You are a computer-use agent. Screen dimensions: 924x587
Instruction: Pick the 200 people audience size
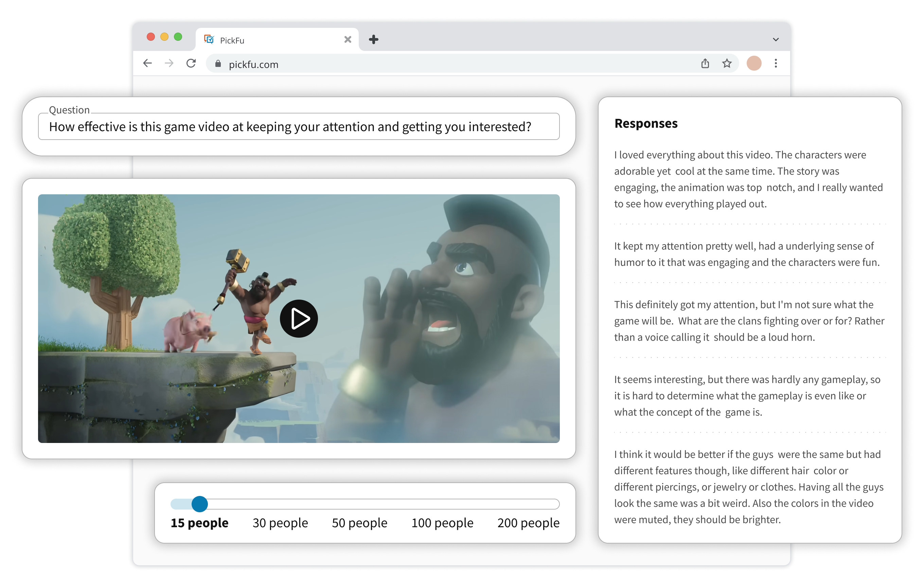point(528,523)
